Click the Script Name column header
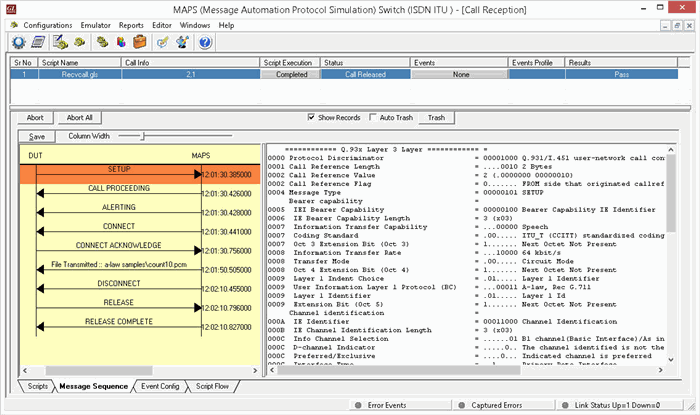Image resolution: width=700 pixels, height=415 pixels. [x=79, y=62]
